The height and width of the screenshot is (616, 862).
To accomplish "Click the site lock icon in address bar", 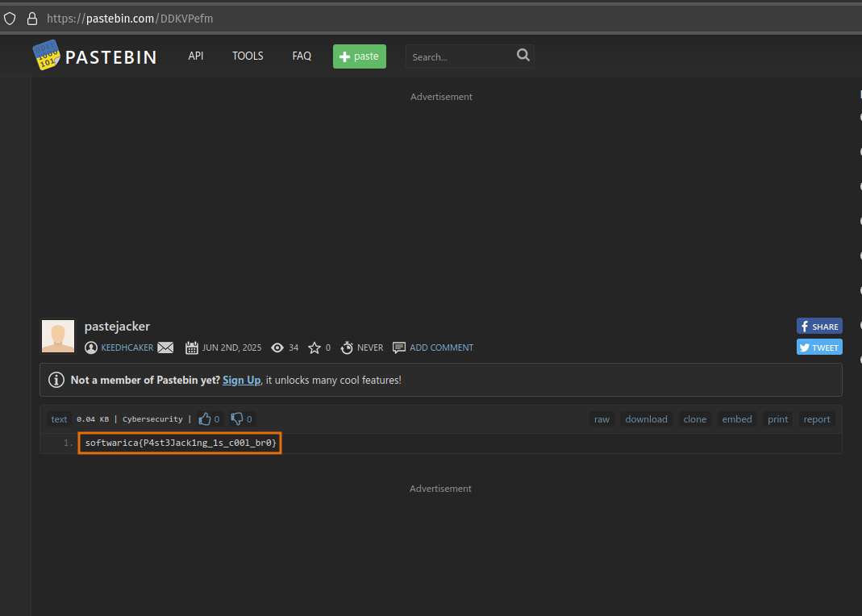I will tap(32, 18).
